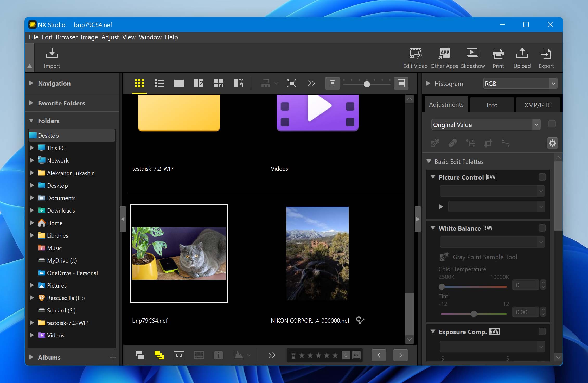Toggle the Exposure Comp RAW checkbox
588x383 pixels.
point(542,331)
